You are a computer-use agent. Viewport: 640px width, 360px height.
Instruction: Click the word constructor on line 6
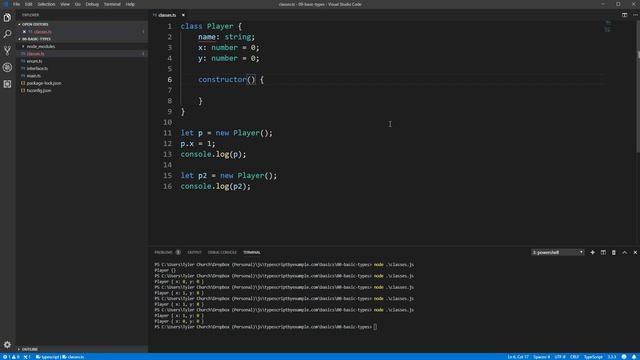point(222,80)
